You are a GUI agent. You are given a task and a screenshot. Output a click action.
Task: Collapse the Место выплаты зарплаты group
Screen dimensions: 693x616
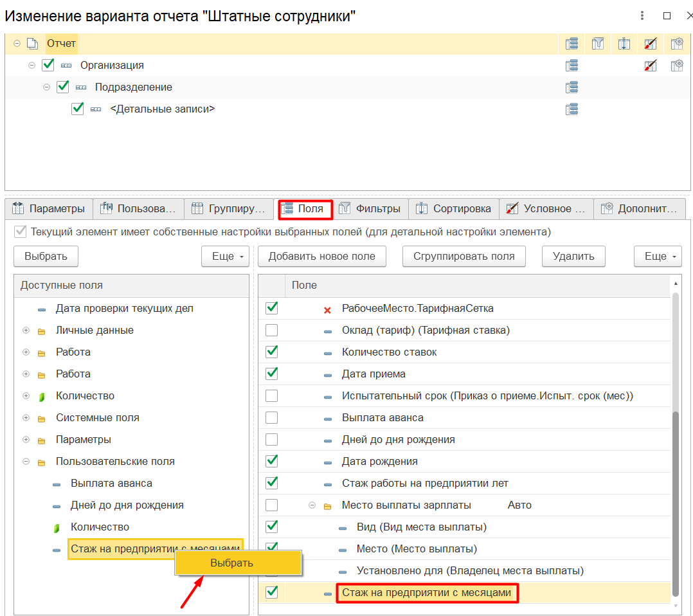[312, 505]
